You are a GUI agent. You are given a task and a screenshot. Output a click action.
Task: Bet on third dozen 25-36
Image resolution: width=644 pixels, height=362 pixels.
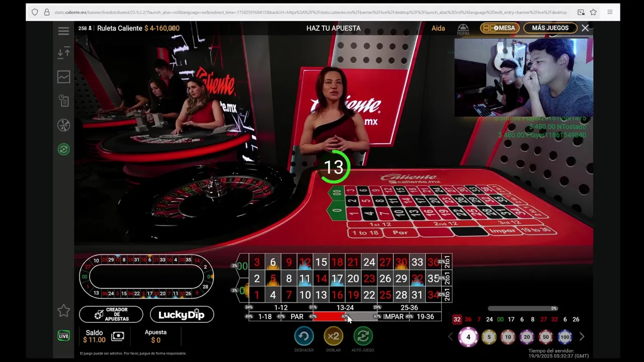pyautogui.click(x=409, y=308)
